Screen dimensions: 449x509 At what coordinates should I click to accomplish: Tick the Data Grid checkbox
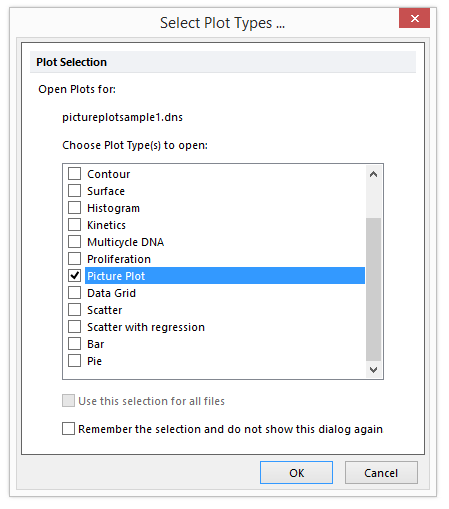coord(74,293)
